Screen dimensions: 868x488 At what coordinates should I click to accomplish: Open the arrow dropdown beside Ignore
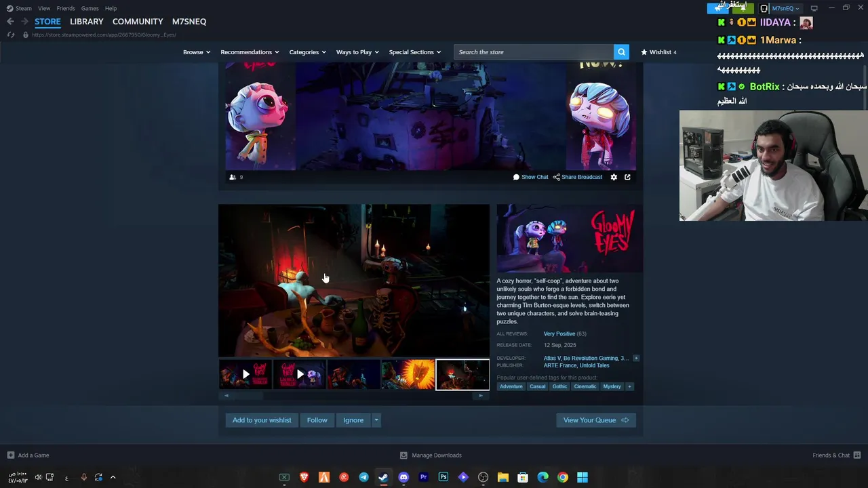click(x=376, y=420)
